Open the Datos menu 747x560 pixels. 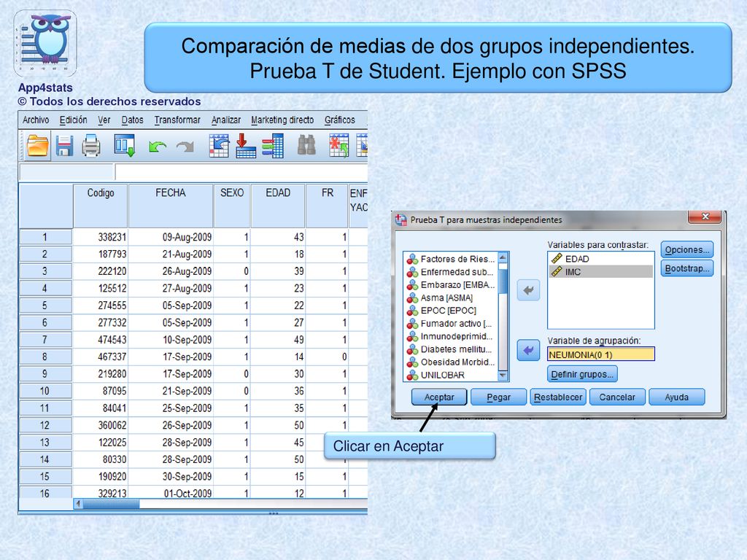(133, 120)
